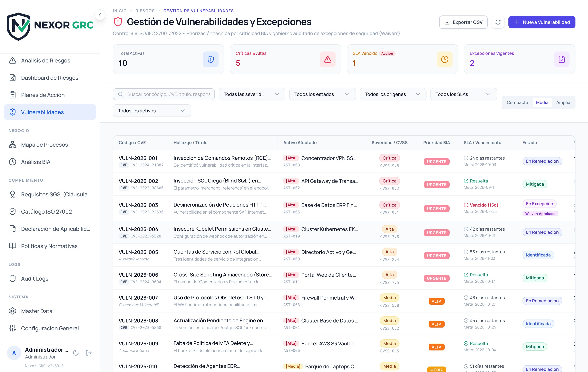Image resolution: width=588 pixels, height=372 pixels.
Task: Open the Audit Logs shield icon
Action: point(13,279)
